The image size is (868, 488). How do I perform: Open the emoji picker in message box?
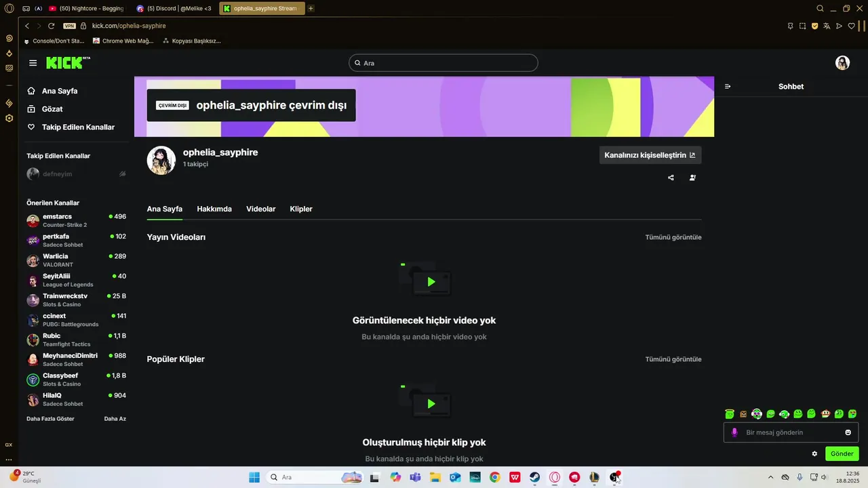(x=848, y=432)
